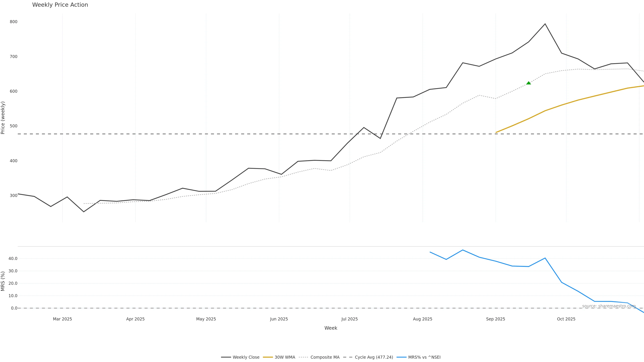Toggle Composite MA legend entry

tap(325, 357)
